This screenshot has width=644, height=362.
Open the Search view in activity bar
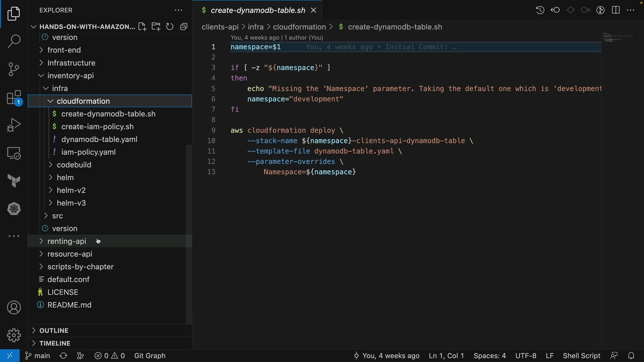click(x=14, y=42)
